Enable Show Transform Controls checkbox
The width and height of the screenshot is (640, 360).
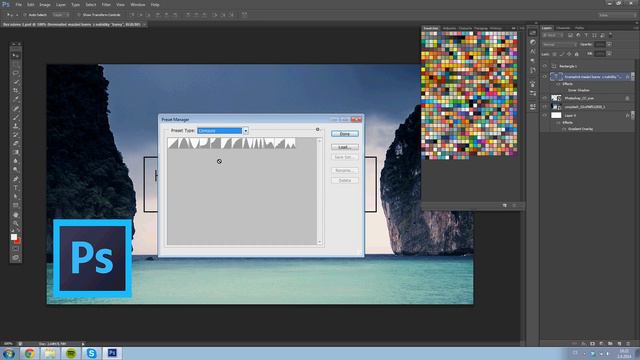click(79, 15)
